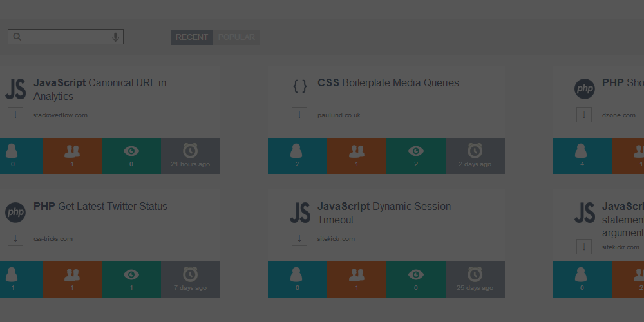
Task: Focus the search input field
Action: tap(66, 37)
